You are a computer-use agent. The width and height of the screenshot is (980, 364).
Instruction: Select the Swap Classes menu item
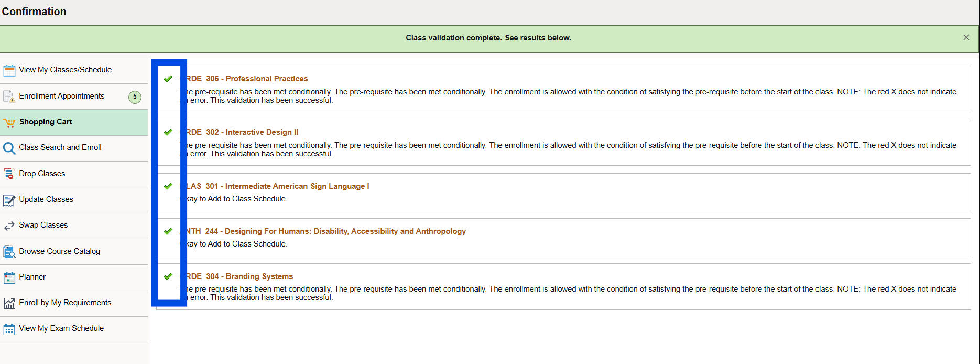[43, 225]
